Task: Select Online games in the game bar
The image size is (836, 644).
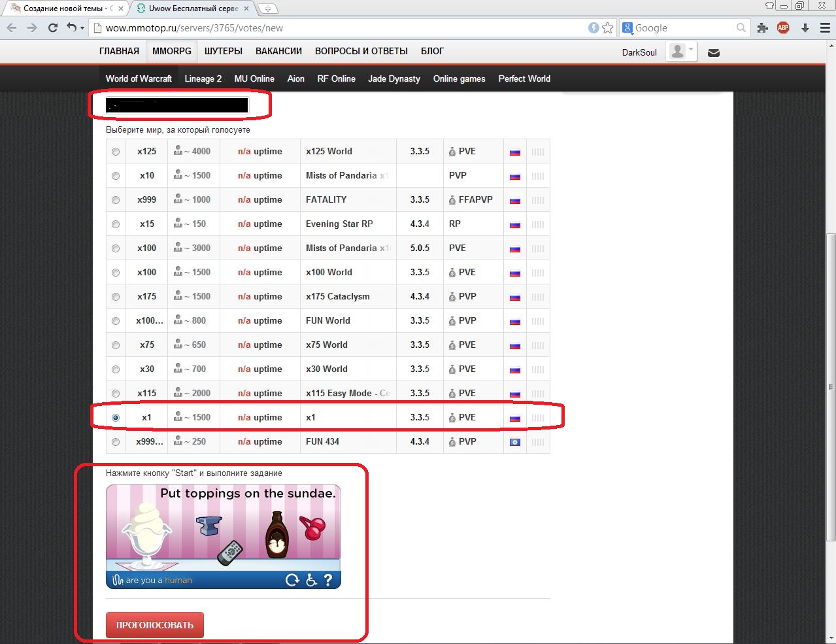Action: pyautogui.click(x=460, y=78)
